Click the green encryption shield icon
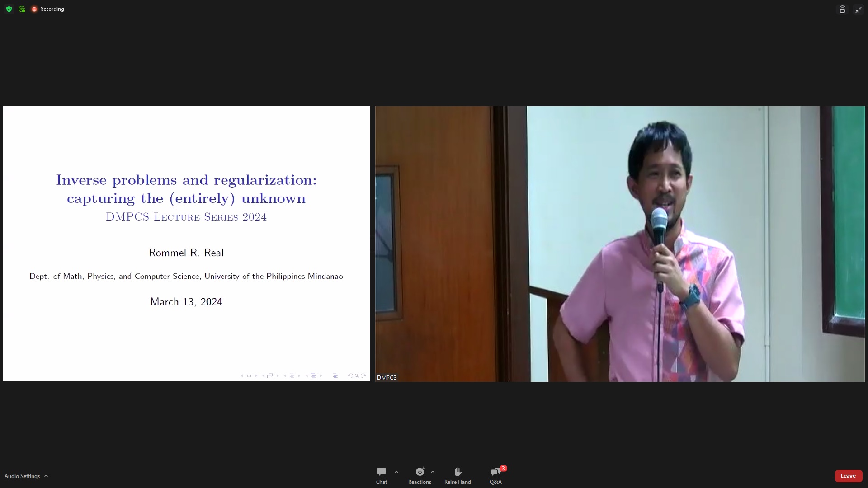 coord(9,9)
